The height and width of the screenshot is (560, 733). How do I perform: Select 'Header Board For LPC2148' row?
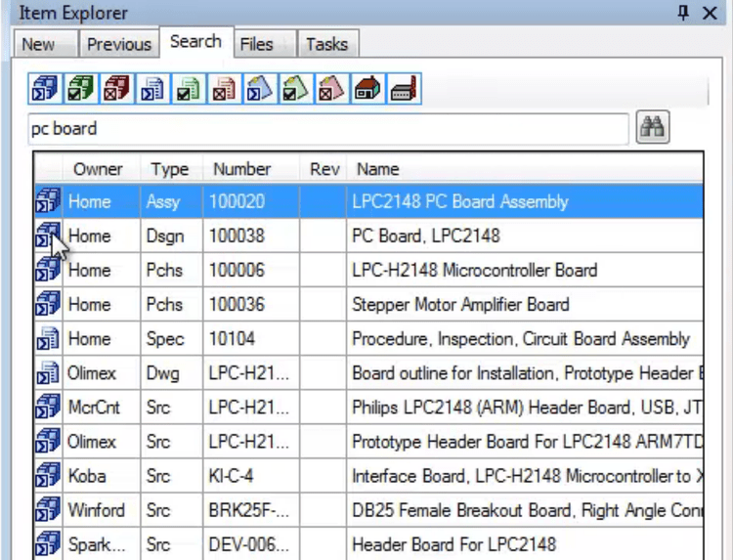[368, 544]
